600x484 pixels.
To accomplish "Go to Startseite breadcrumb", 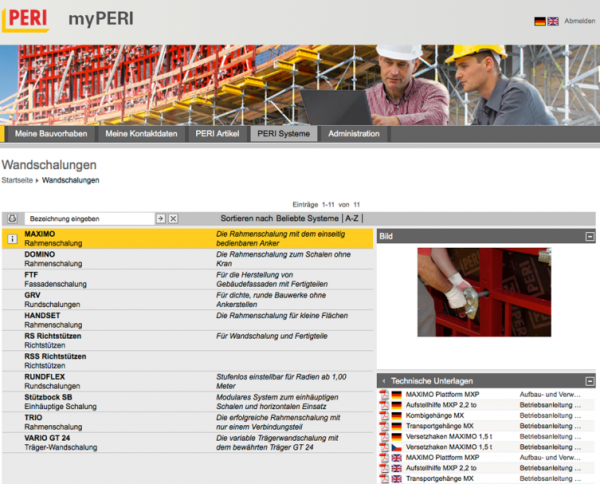I will click(x=17, y=180).
